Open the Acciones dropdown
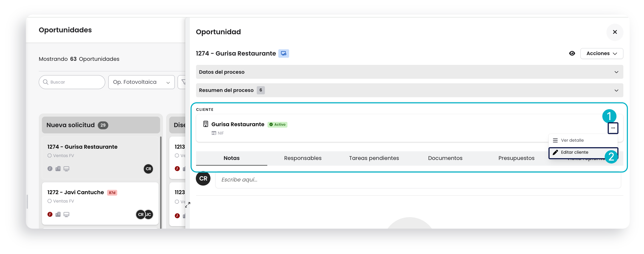The width and height of the screenshot is (644, 254). (x=602, y=53)
